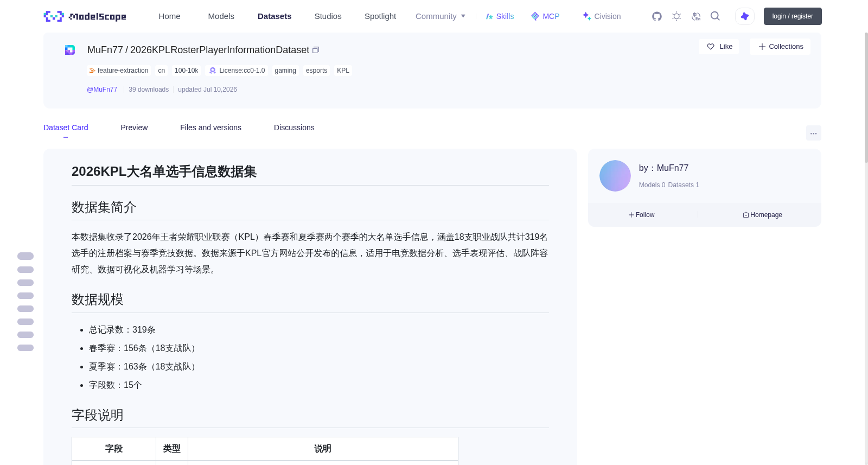Click the list item 春季赛：156条
This screenshot has width=868, height=465.
144,348
